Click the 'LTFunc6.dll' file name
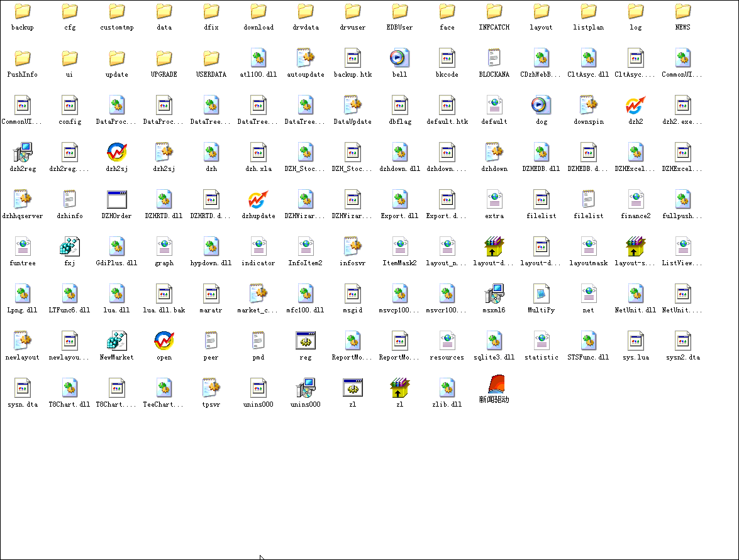Viewport: 739px width, 560px height. (70, 310)
